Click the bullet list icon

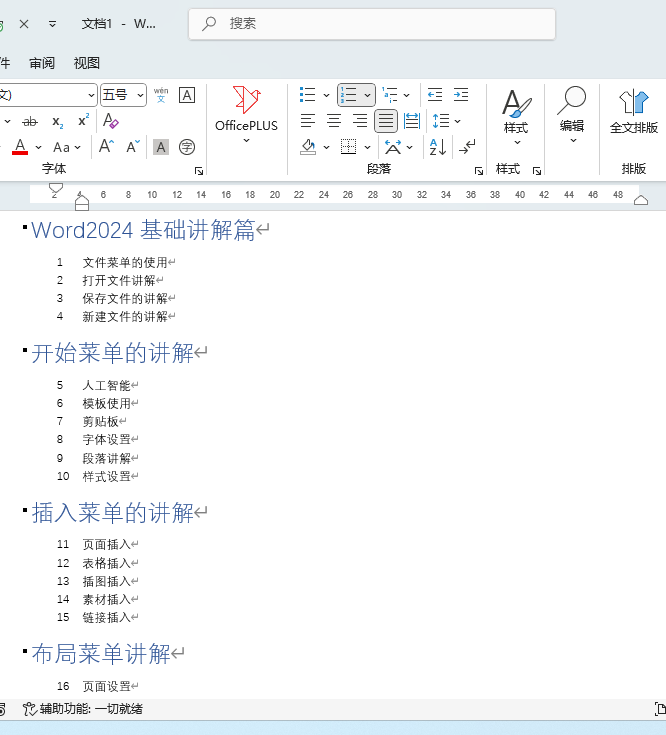(307, 95)
